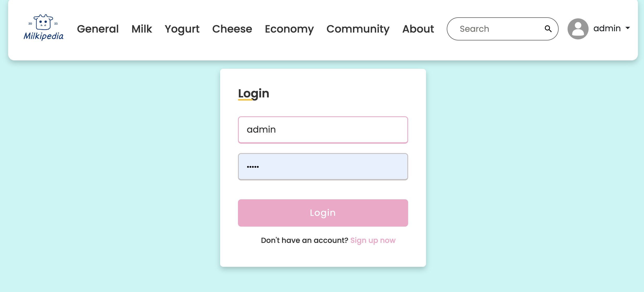Follow the Sign up now link
This screenshot has height=292, width=644.
point(373,240)
